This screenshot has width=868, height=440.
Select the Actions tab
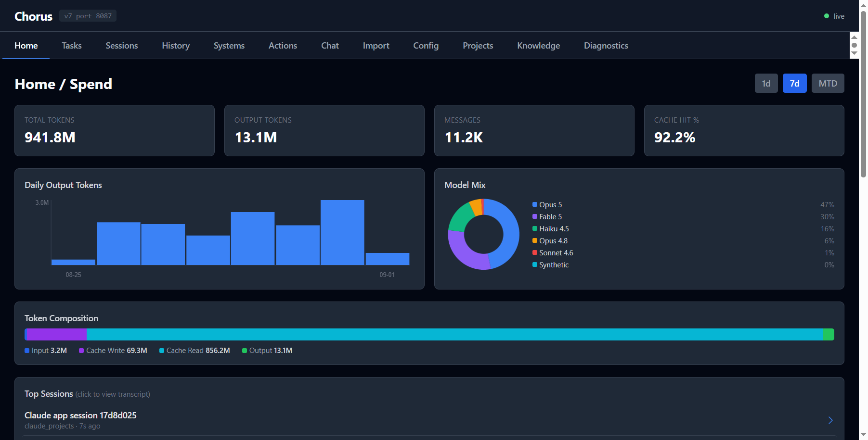(283, 46)
